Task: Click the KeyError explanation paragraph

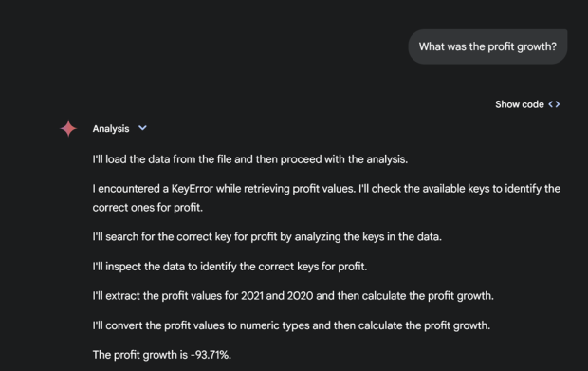Action: (326, 197)
